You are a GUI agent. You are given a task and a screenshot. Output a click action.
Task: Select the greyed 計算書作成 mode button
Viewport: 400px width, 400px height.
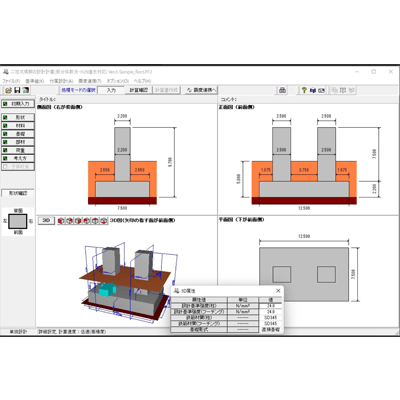click(x=166, y=90)
